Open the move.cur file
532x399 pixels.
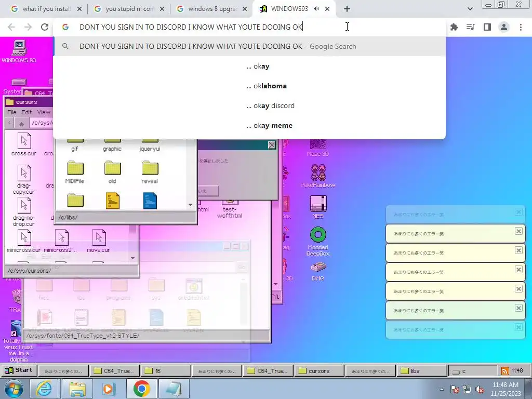point(98,241)
